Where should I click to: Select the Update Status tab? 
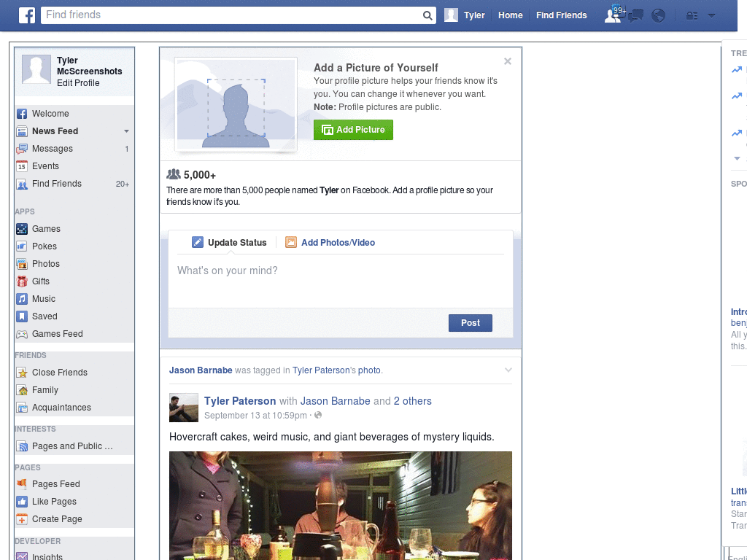pos(229,242)
